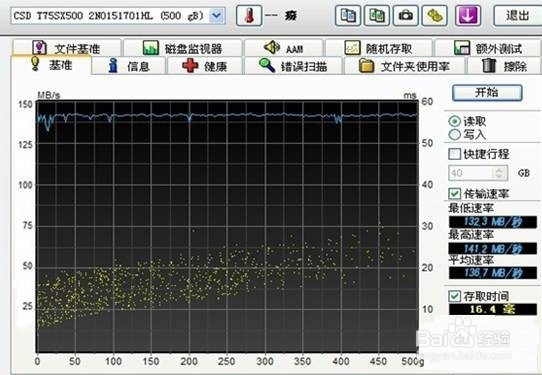Click the disk monitor chart icon

pyautogui.click(x=151, y=48)
